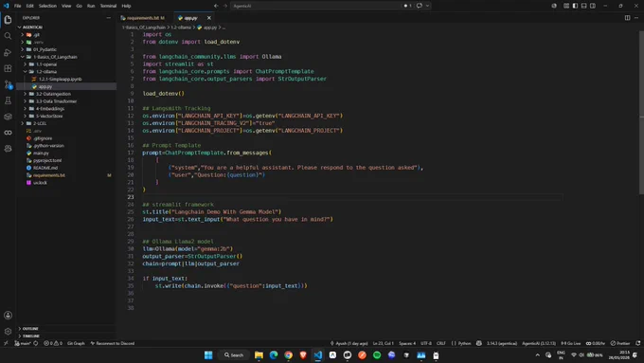The width and height of the screenshot is (644, 363).
Task: Click the editor vertical scrollbar
Action: pos(641,111)
